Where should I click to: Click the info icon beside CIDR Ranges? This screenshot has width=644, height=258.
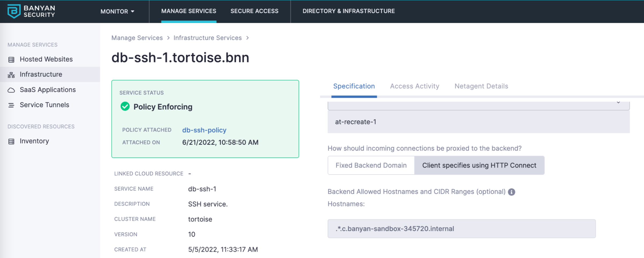511,192
